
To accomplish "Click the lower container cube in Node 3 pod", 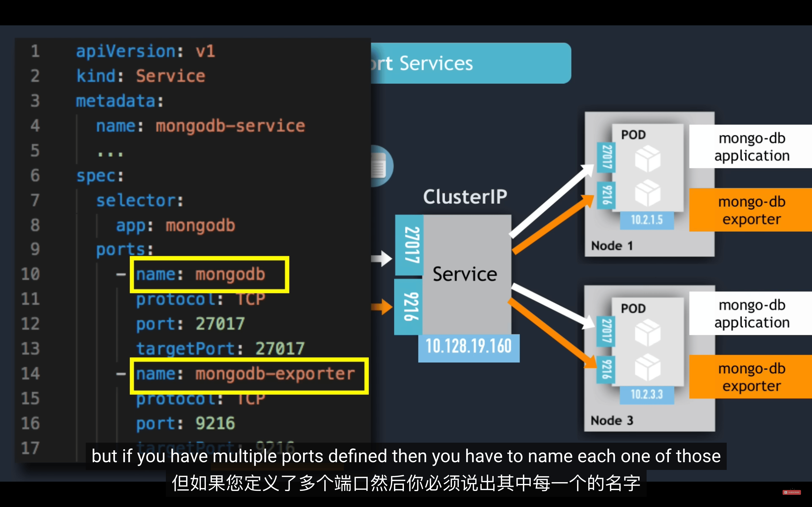I will click(648, 367).
